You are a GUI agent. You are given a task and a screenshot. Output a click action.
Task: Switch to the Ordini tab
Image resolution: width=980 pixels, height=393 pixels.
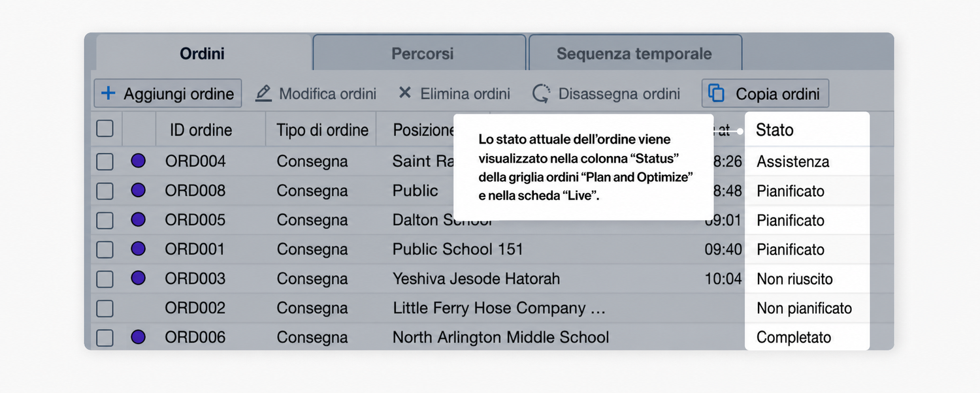pos(203,53)
